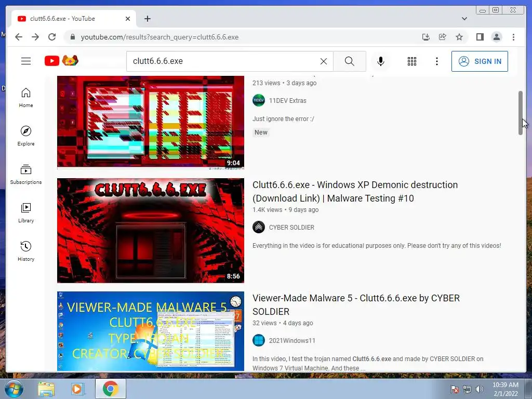Open Subscriptions in the sidebar
532x399 pixels.
[26, 175]
